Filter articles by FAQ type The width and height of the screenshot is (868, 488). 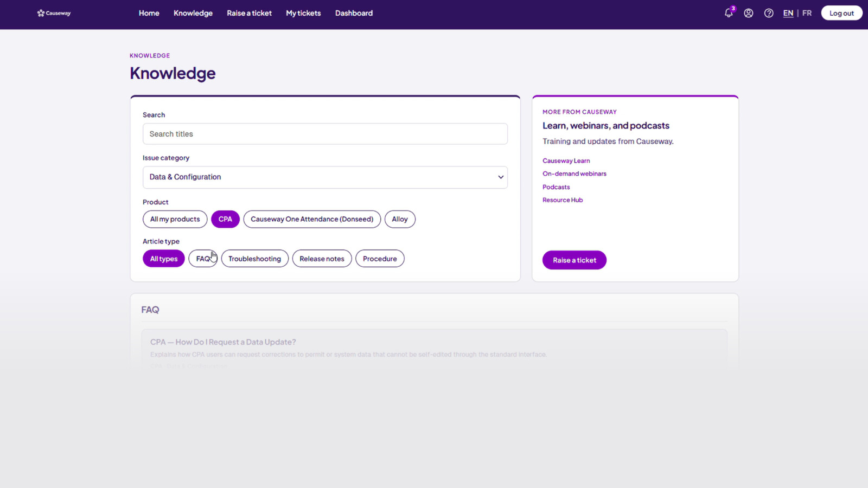pos(203,259)
